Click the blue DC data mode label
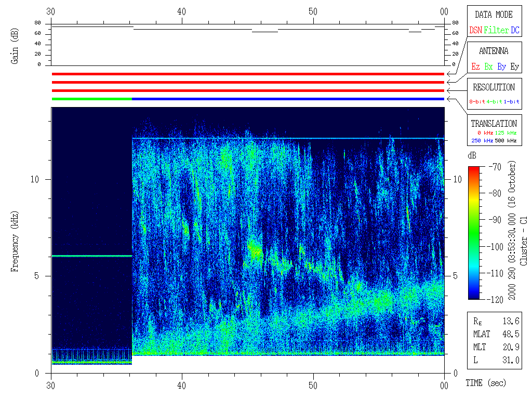 click(x=515, y=30)
